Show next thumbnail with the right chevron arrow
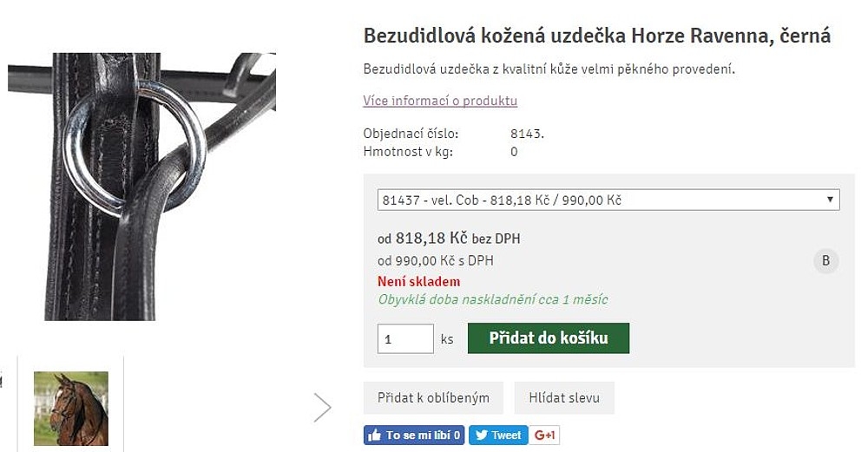The image size is (868, 452). pos(322,408)
